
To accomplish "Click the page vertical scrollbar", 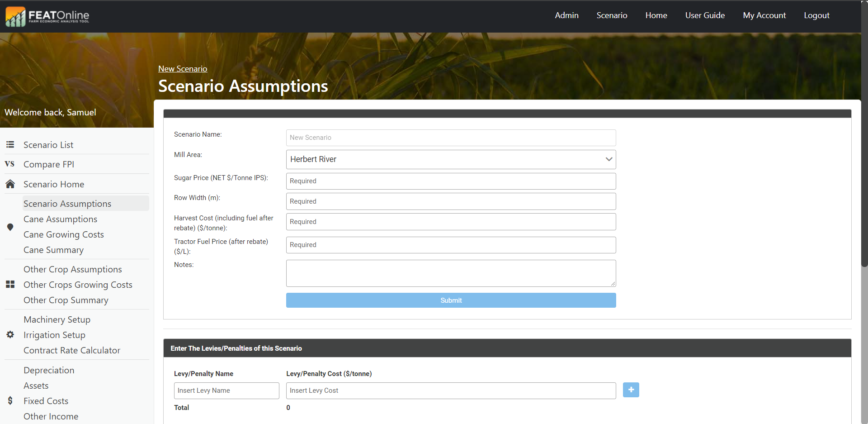I will coord(864,136).
